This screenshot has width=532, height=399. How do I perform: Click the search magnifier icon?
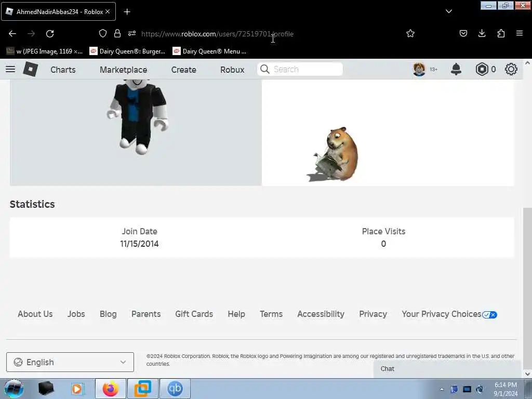[264, 69]
